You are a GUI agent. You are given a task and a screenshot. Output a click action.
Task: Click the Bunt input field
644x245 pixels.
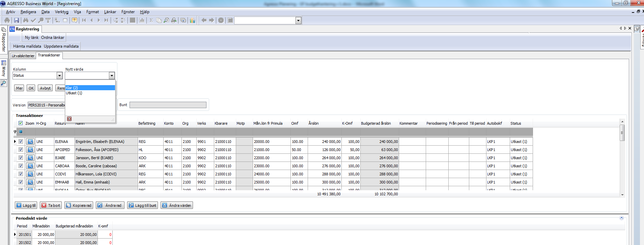[168, 105]
